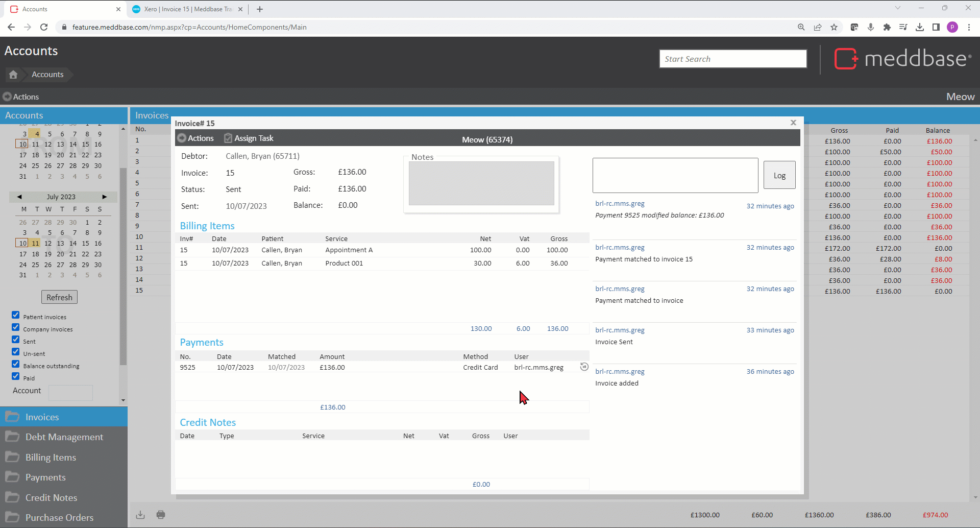Click the home icon in breadcrumb
Image resolution: width=980 pixels, height=528 pixels.
13,75
